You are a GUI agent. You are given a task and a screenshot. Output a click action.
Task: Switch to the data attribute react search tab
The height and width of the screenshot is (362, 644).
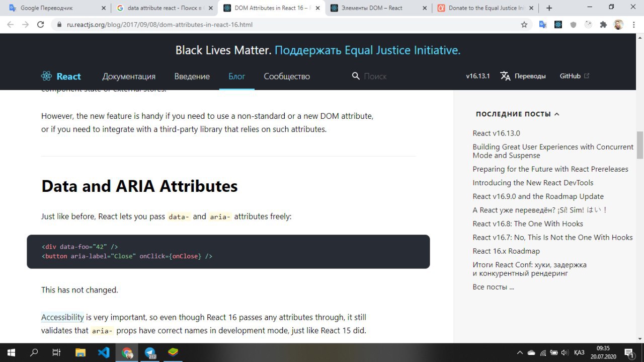[x=164, y=8]
